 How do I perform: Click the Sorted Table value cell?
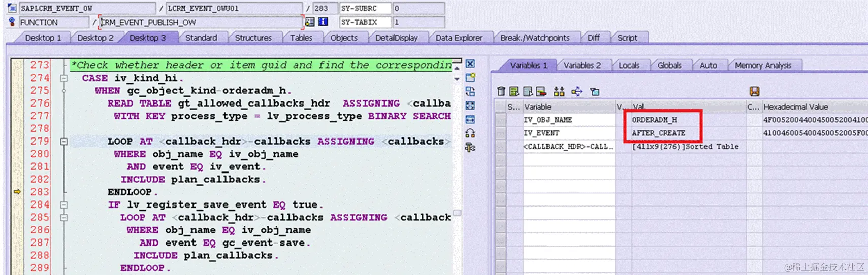688,146
